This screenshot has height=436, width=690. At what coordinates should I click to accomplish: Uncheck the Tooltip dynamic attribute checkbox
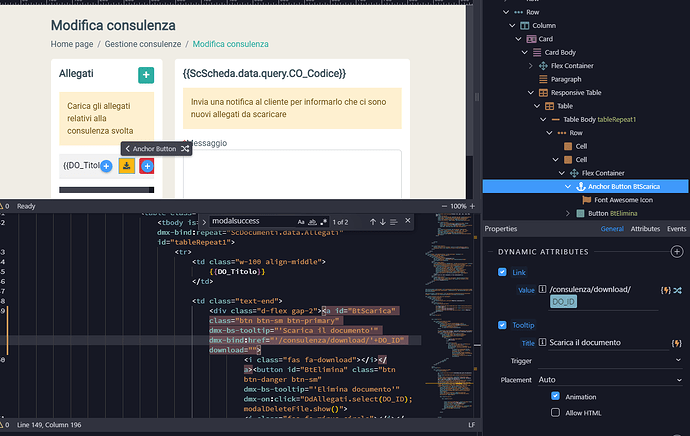(x=502, y=325)
